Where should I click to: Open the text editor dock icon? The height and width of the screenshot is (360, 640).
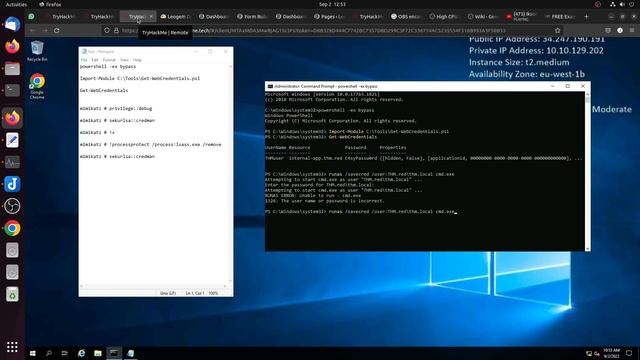pos(12,140)
